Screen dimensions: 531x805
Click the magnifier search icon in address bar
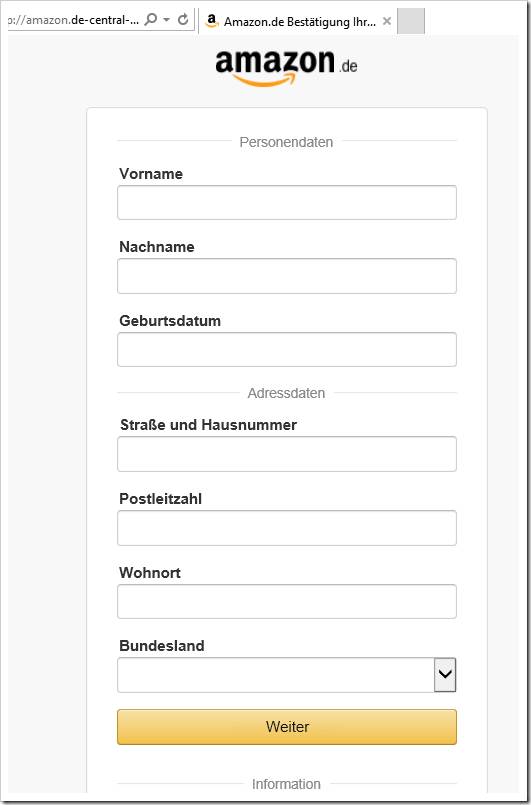(150, 20)
